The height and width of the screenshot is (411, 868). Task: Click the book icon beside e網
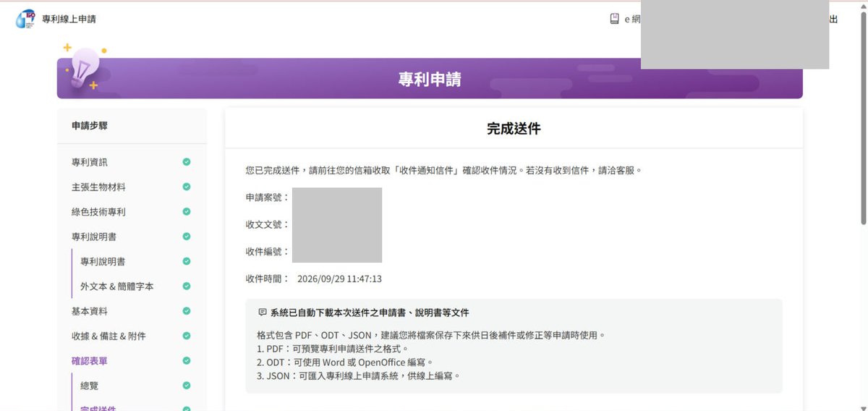pyautogui.click(x=614, y=20)
